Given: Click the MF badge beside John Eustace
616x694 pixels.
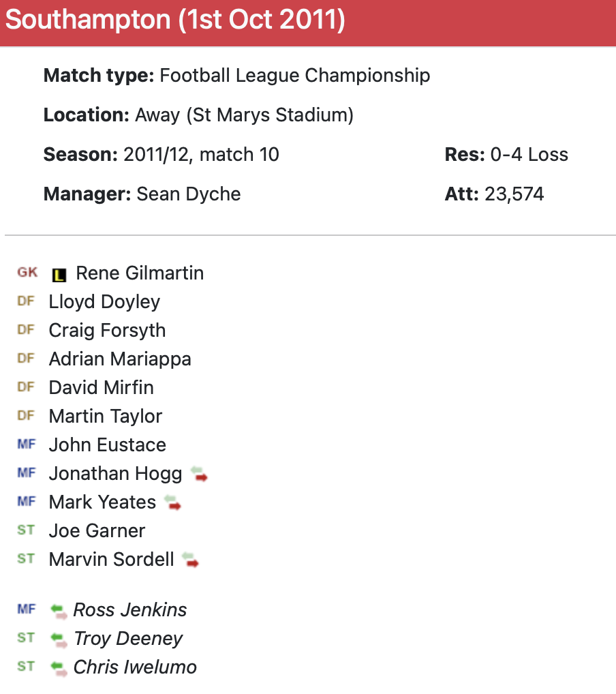Looking at the screenshot, I should [x=26, y=444].
